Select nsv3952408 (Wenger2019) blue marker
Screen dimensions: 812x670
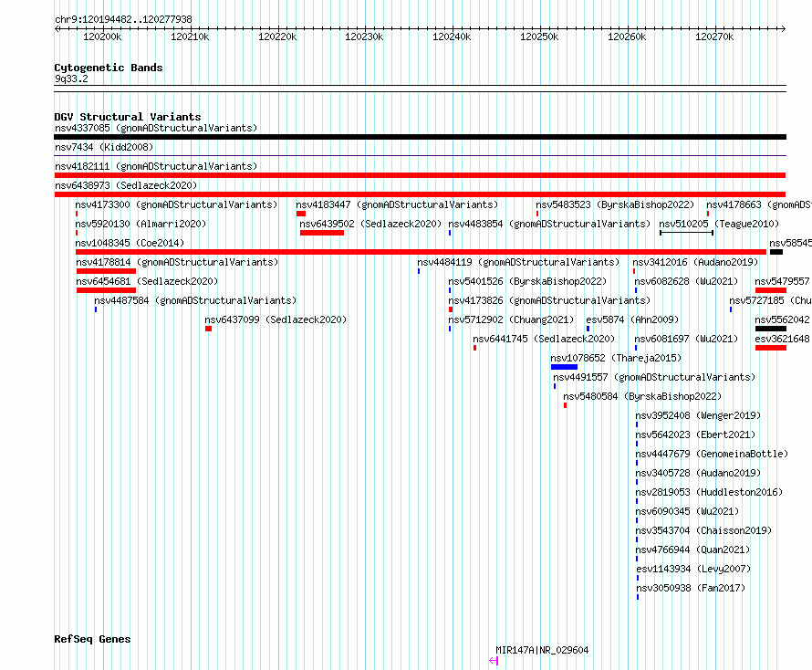coord(637,424)
